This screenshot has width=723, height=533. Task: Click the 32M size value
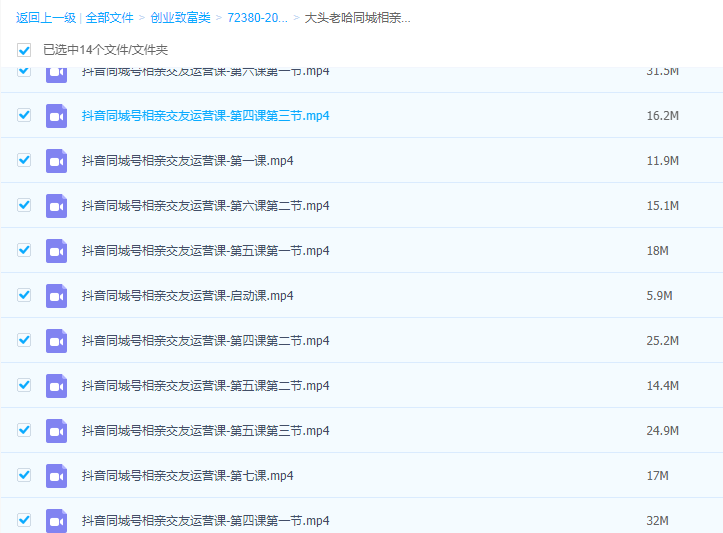(658, 521)
